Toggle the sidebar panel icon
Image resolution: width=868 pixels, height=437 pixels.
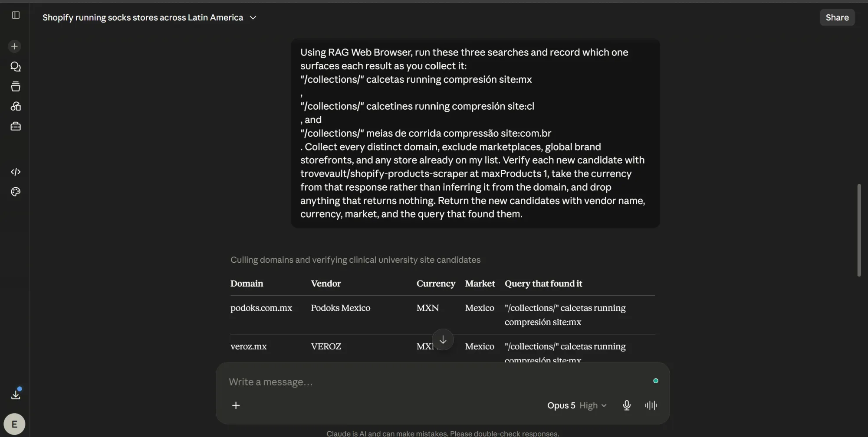[16, 15]
